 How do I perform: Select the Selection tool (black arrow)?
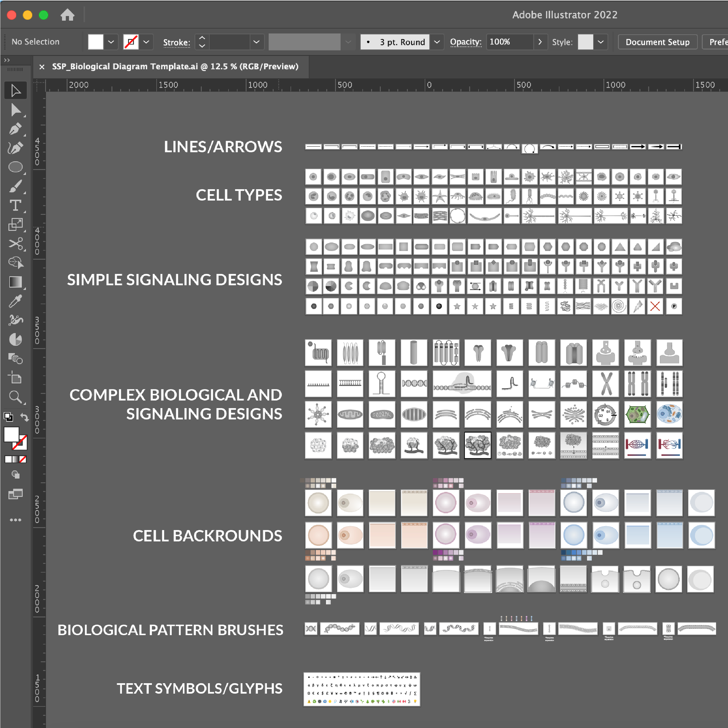click(x=16, y=91)
